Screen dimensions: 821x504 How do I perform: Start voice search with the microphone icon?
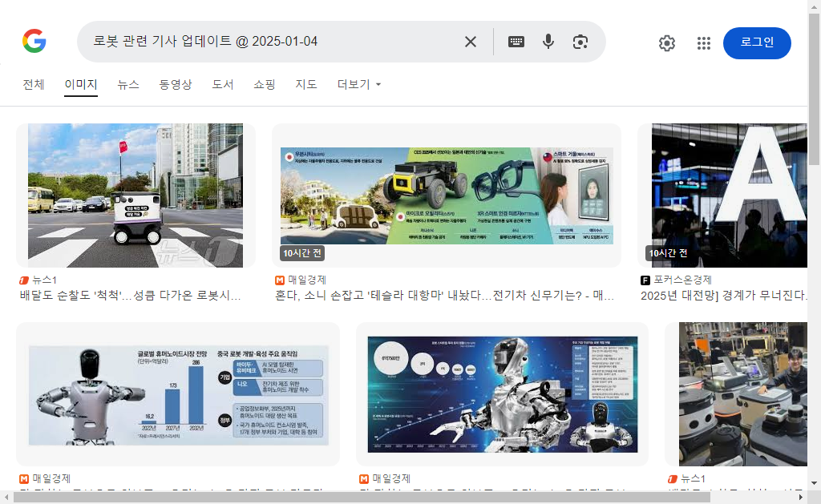pos(548,42)
